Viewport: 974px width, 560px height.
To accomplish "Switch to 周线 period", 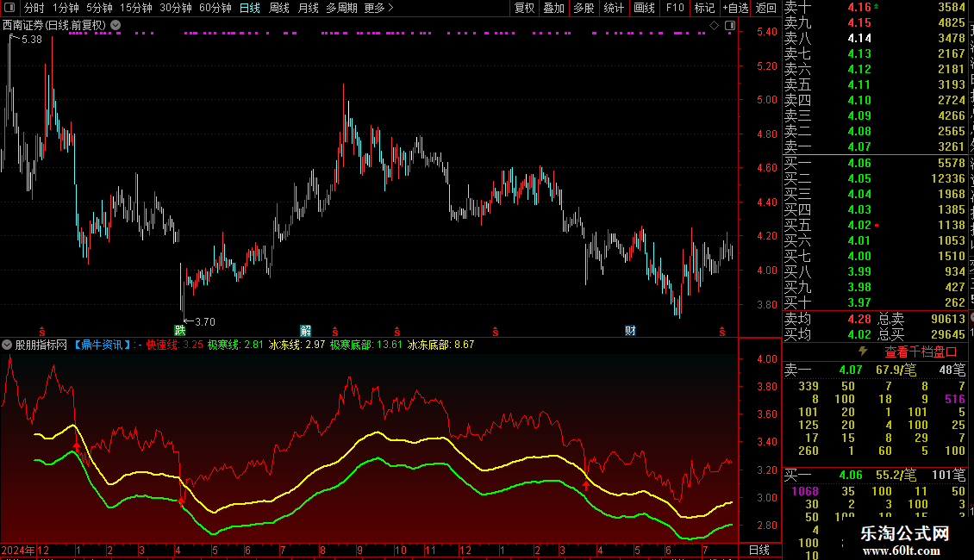I will pyautogui.click(x=279, y=8).
